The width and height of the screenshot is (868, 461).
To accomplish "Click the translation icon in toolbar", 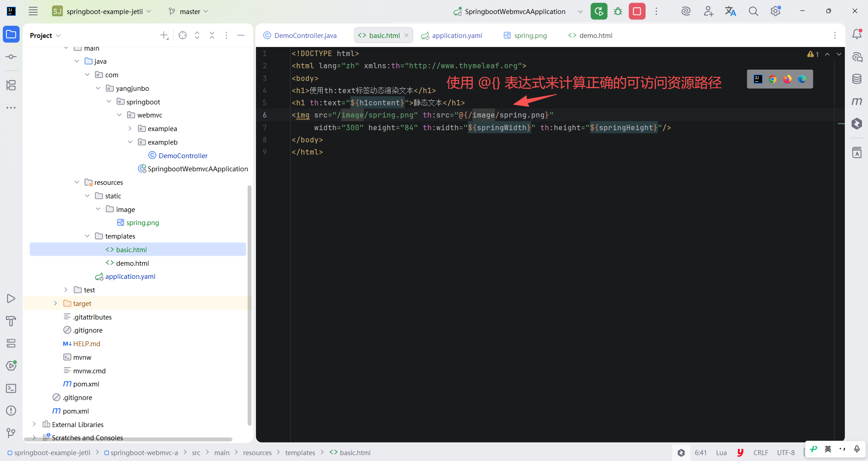I will point(731,11).
